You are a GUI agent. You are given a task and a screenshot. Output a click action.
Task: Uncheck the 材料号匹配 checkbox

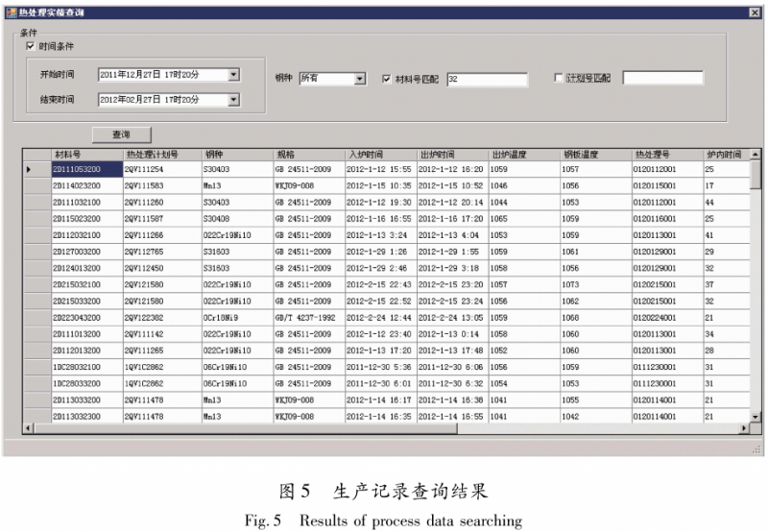[387, 79]
